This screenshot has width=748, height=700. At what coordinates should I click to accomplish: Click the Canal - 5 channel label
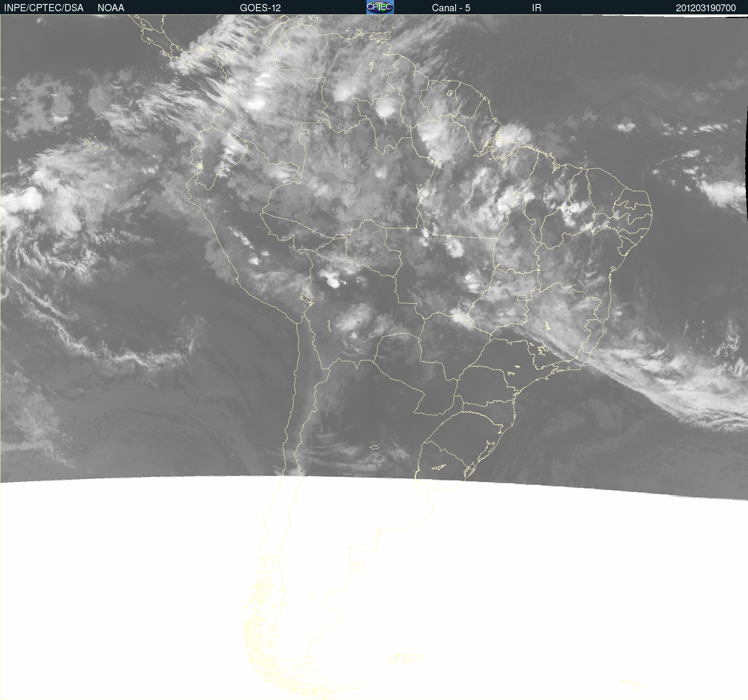pyautogui.click(x=451, y=8)
